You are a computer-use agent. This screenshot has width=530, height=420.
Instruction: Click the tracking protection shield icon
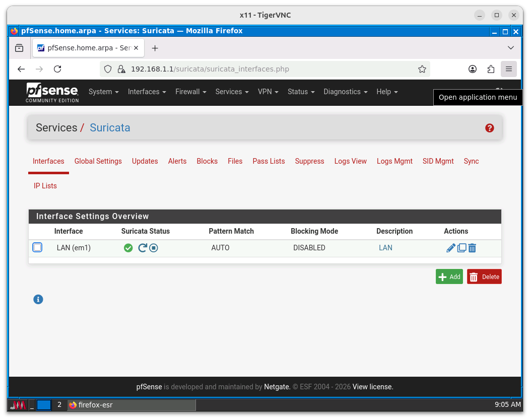click(x=108, y=69)
